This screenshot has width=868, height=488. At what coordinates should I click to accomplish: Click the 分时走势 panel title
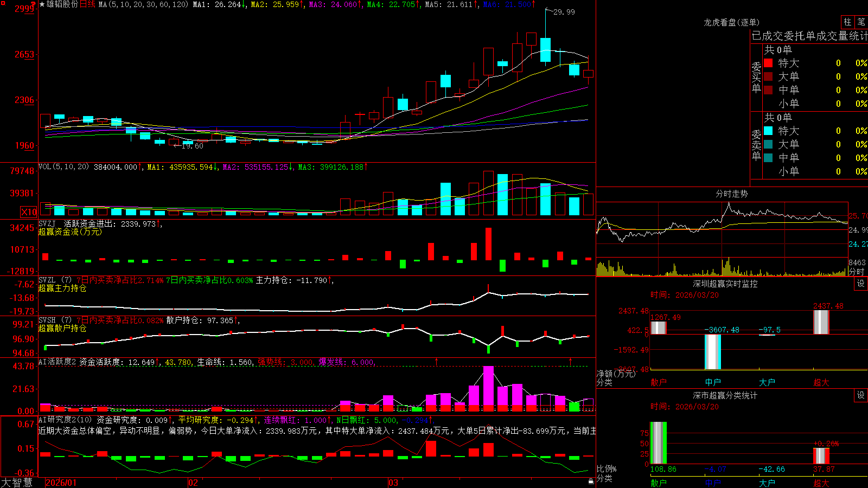[x=732, y=194]
